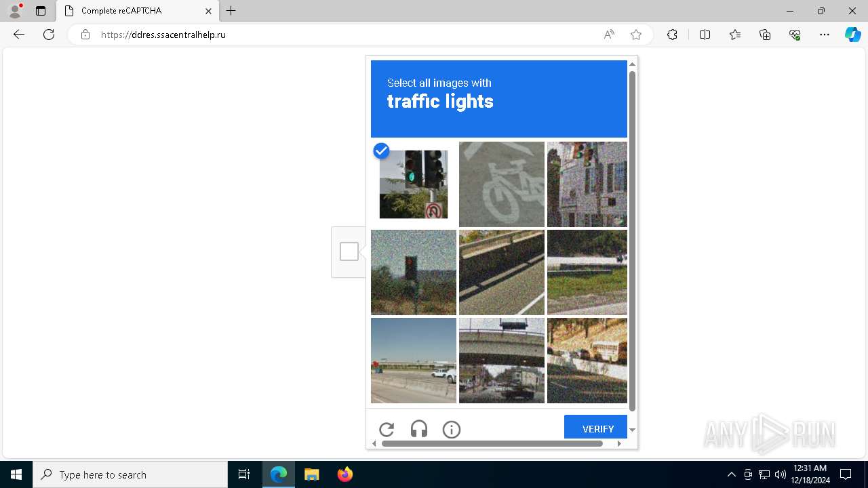Select the overpass with truck tile
The width and height of the screenshot is (868, 488).
[x=502, y=361]
